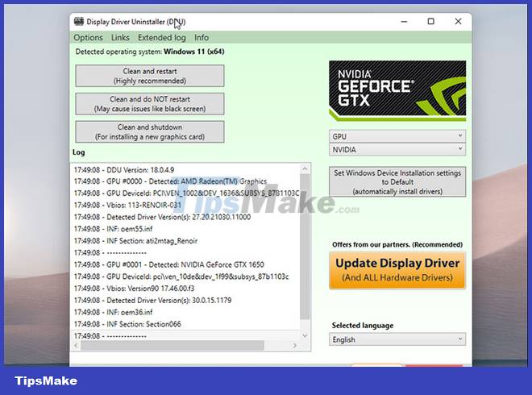Select log line INF Section: Section066
The height and width of the screenshot is (395, 532).
point(127,324)
